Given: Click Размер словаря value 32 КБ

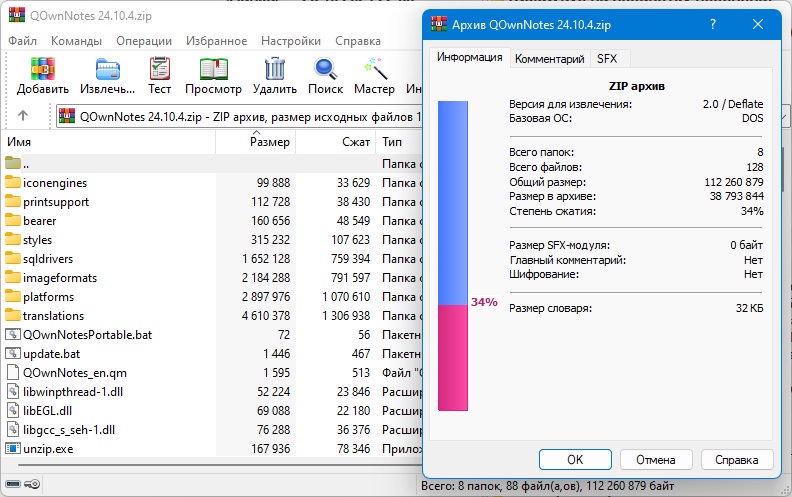Looking at the screenshot, I should pyautogui.click(x=750, y=308).
